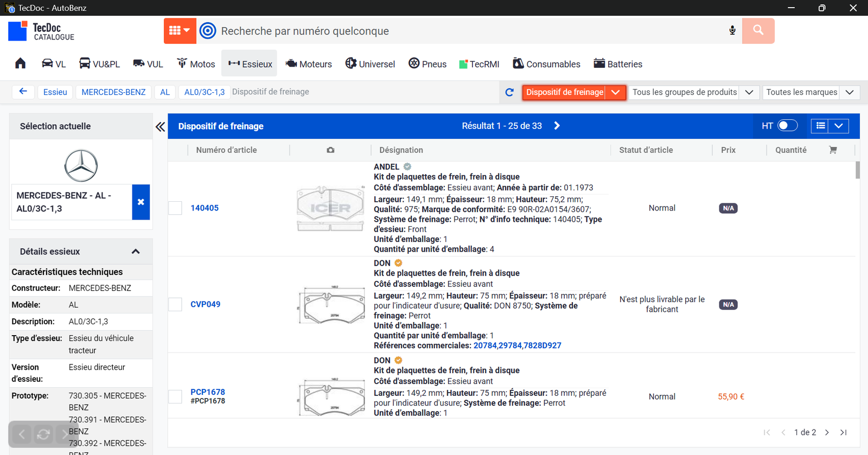
Task: Click the MERCEDES-BENZ breadcrumb link
Action: (113, 92)
